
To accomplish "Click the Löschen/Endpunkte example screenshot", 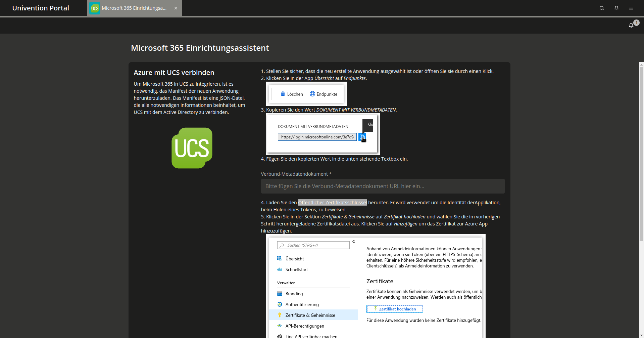I will 306,94.
